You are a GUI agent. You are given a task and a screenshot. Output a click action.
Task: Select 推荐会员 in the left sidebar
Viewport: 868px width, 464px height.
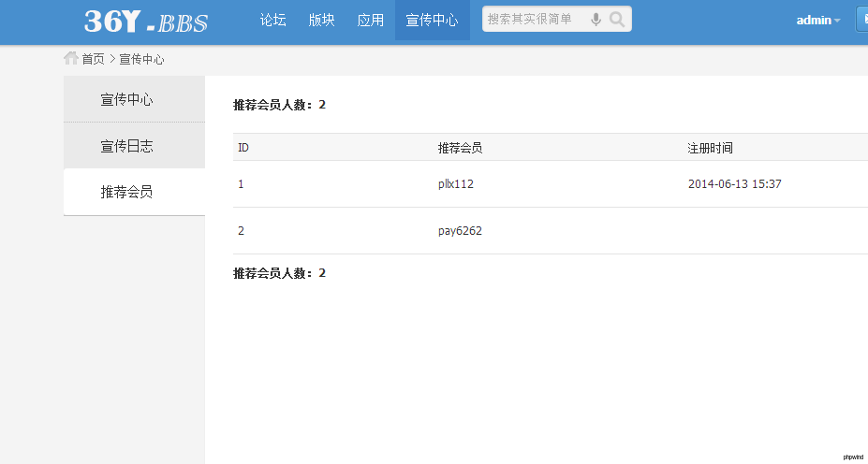[126, 192]
